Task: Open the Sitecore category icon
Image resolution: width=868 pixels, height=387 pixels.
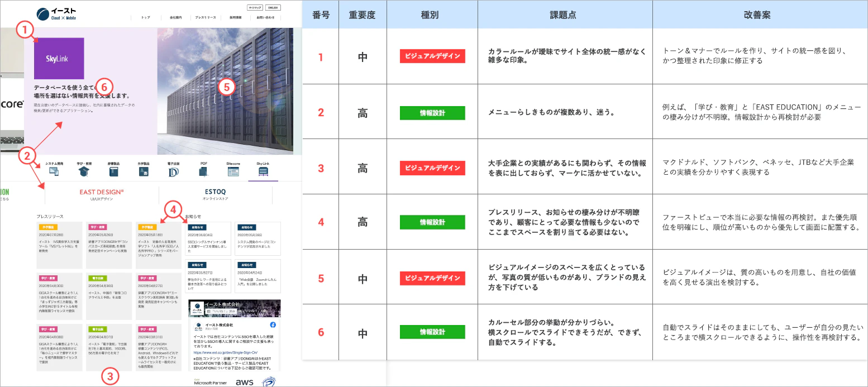Action: click(x=233, y=173)
